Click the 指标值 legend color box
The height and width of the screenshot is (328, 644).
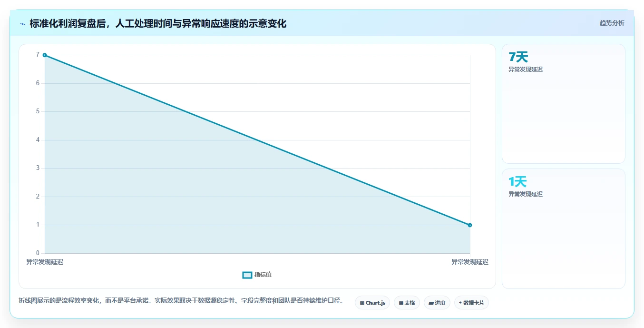click(247, 275)
